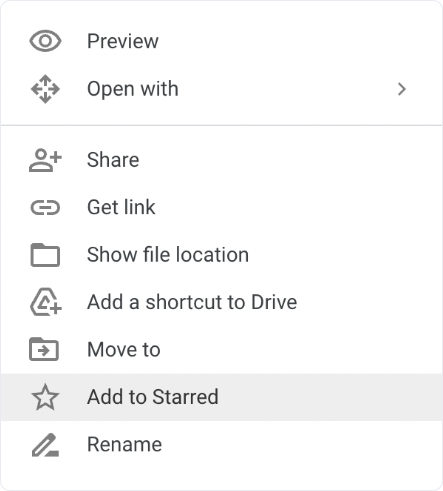Click the folder-arrow Move to icon
Viewport: 443px width, 491px height.
coord(44,349)
